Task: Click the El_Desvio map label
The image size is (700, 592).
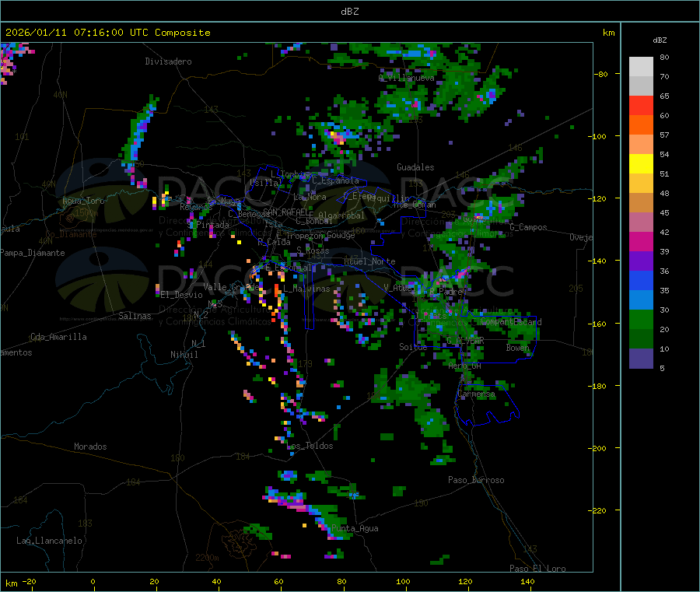Action: click(x=181, y=295)
